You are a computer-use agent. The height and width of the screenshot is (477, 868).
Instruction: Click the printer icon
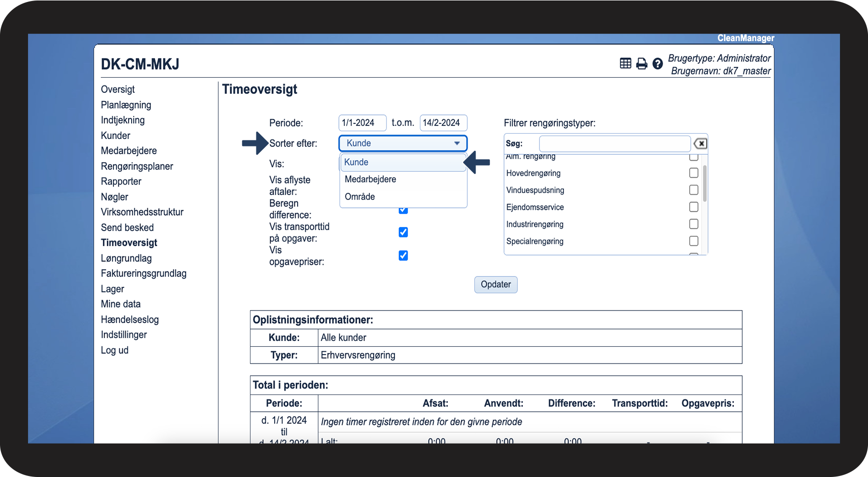(x=642, y=63)
